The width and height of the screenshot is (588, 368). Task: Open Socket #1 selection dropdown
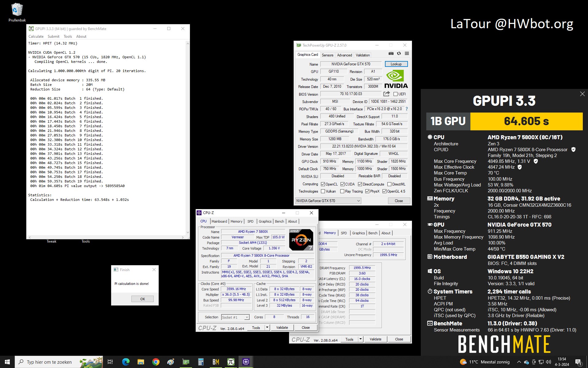coord(235,317)
